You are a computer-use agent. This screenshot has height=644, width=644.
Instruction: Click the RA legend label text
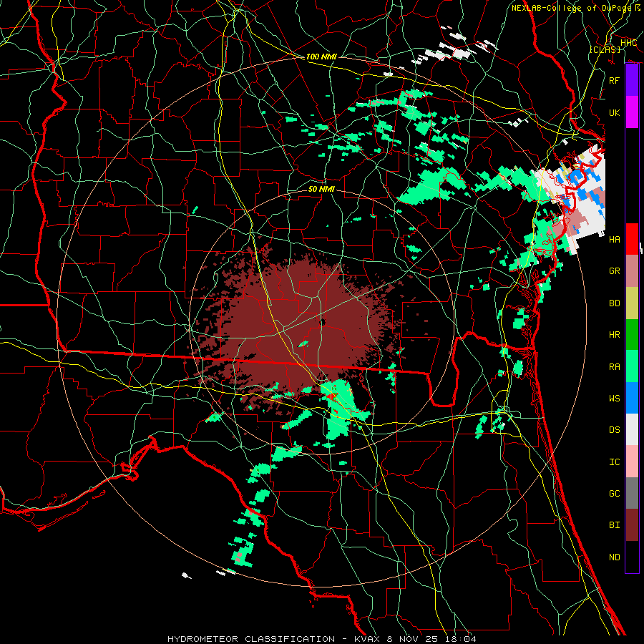click(614, 366)
